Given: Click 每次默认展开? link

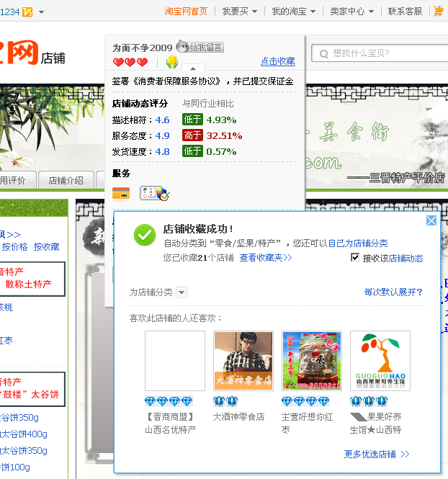Looking at the screenshot, I should [x=393, y=292].
